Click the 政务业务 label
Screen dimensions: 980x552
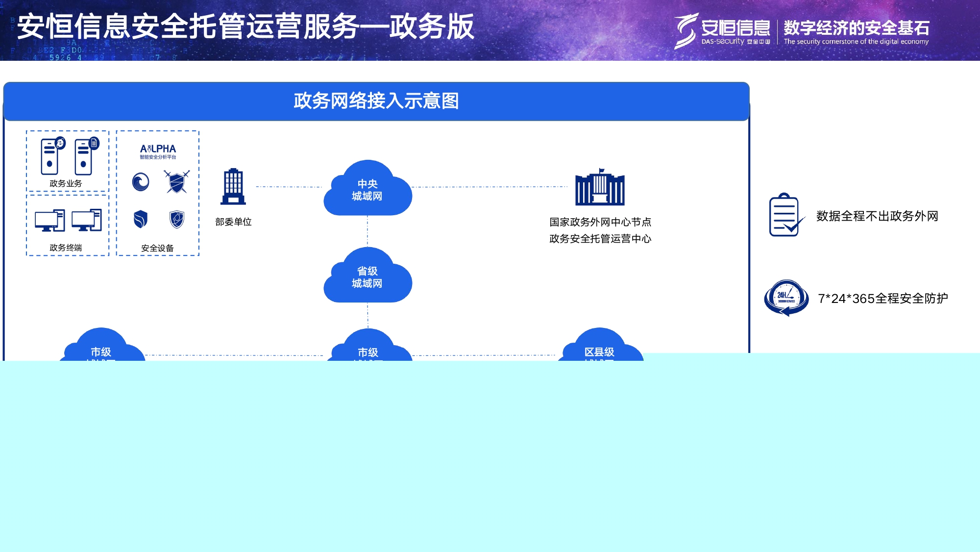pos(66,183)
